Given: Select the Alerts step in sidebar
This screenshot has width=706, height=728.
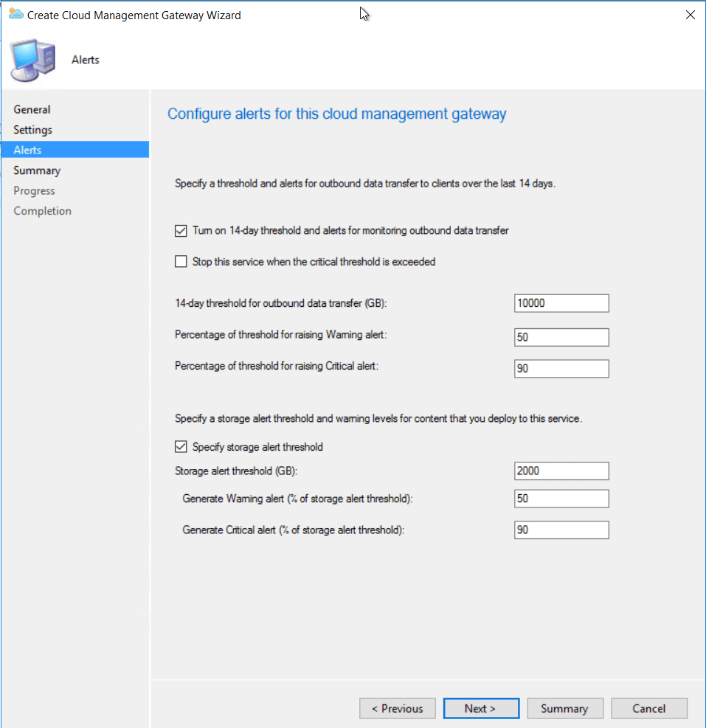Looking at the screenshot, I should pyautogui.click(x=28, y=150).
